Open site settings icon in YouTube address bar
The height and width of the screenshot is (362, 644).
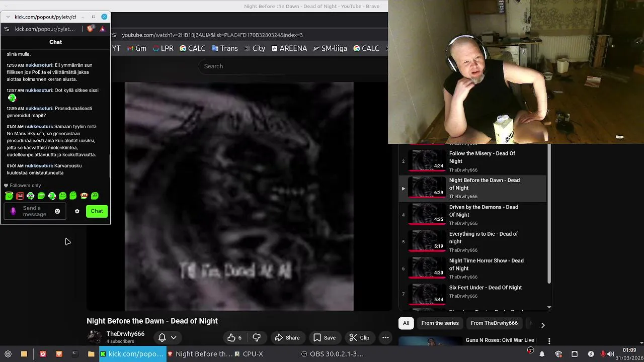pyautogui.click(x=114, y=35)
